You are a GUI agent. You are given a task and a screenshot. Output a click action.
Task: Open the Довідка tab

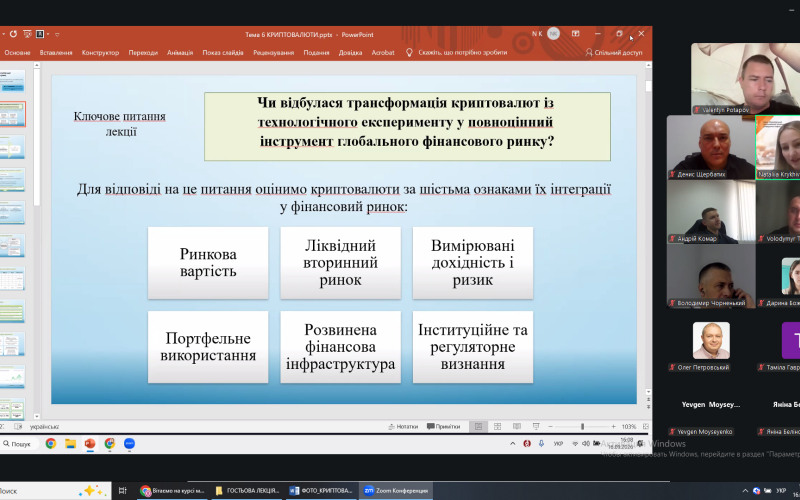point(351,53)
